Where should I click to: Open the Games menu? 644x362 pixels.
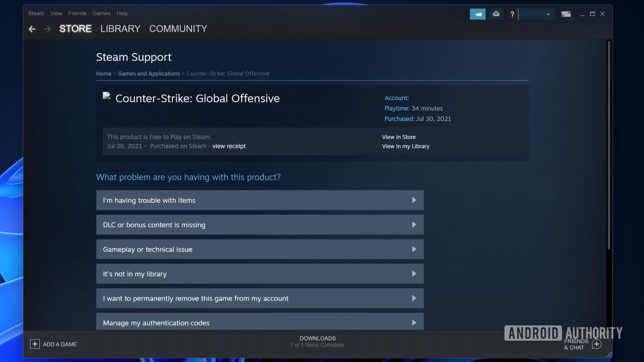(x=101, y=13)
